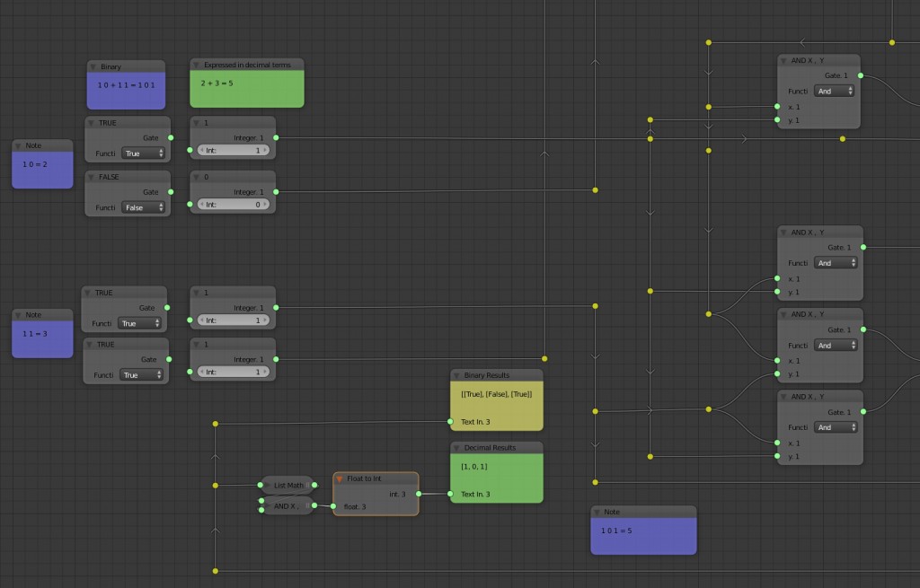
Task: Open the Function dropdown on the TRUE node
Action: (142, 153)
